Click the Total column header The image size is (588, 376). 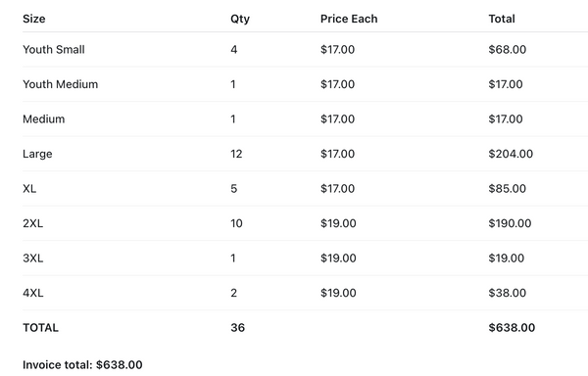(502, 19)
